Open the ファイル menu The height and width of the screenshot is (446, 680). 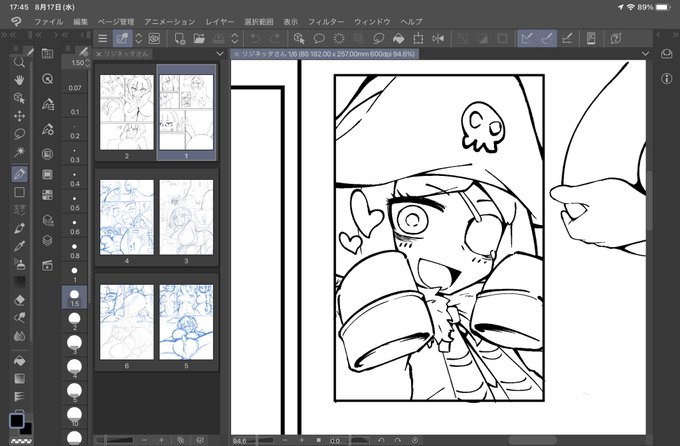pos(49,22)
